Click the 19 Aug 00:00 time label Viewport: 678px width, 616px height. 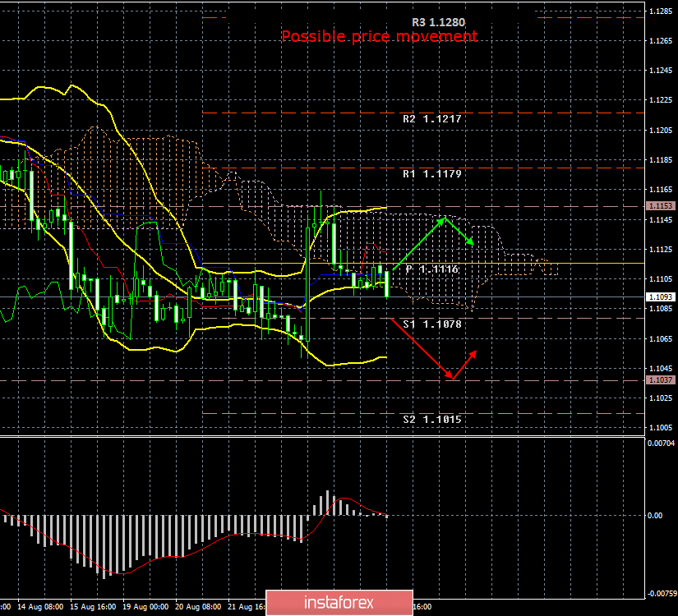point(145,607)
